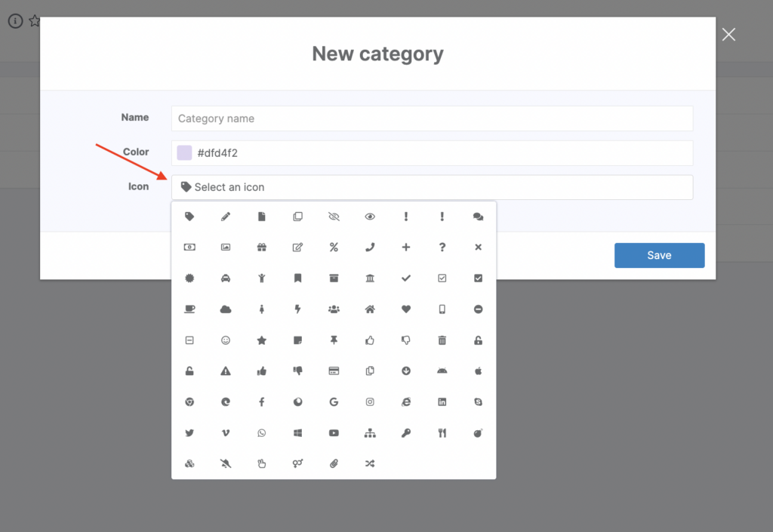Select the crossed-out eye icon

(x=334, y=217)
